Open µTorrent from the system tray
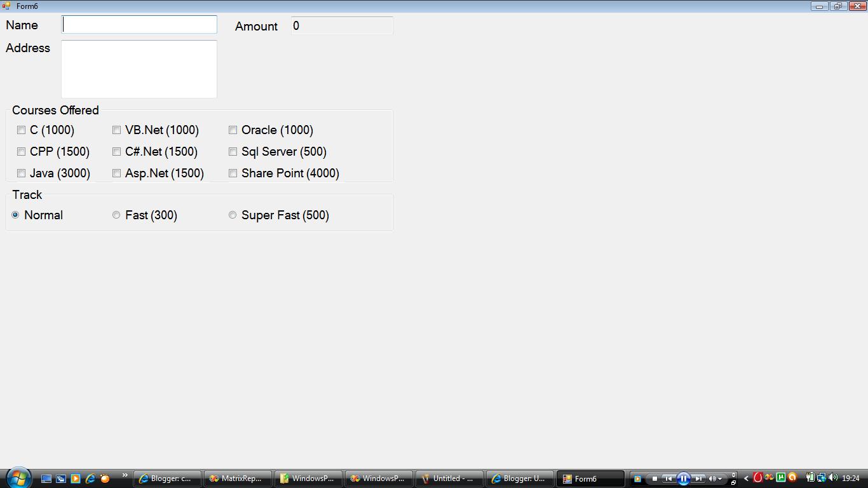The image size is (868, 488). coord(780,478)
